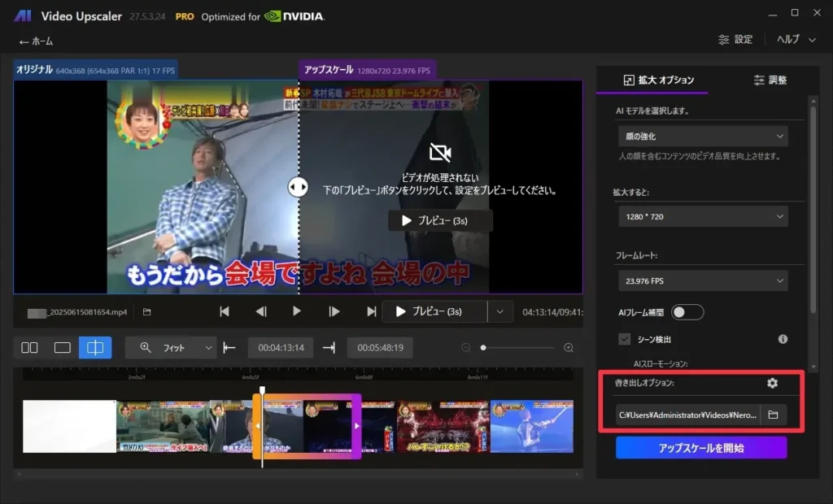Click the scene detection info icon
This screenshot has height=504, width=833.
[x=783, y=339]
